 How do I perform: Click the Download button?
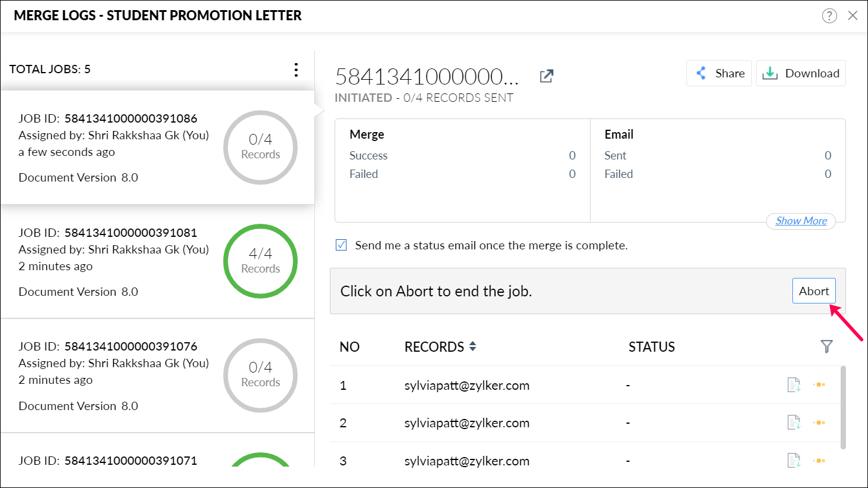click(x=801, y=73)
